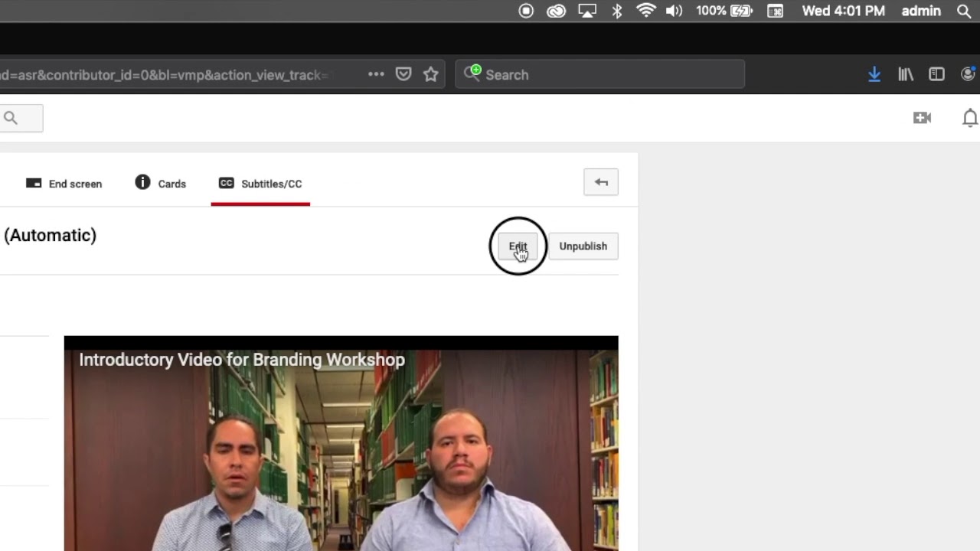Click the date and time Wed 4:01 PM

[x=843, y=11]
